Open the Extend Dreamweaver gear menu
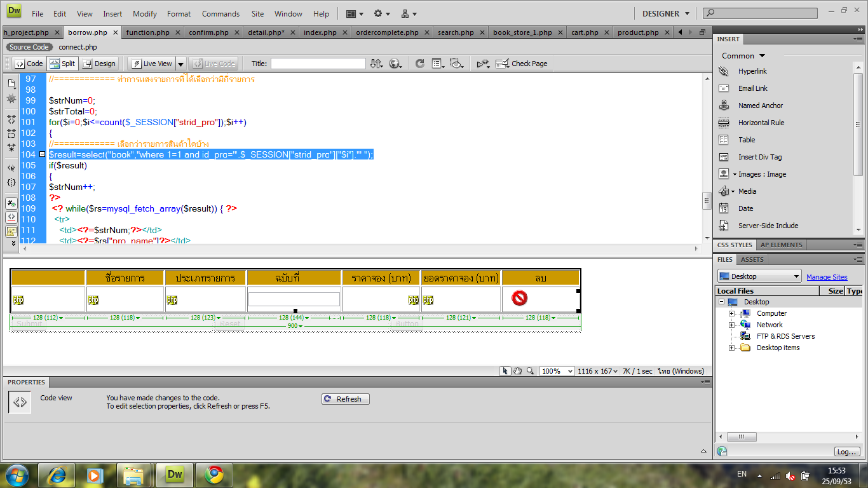Viewport: 868px width, 488px height. coord(381,13)
